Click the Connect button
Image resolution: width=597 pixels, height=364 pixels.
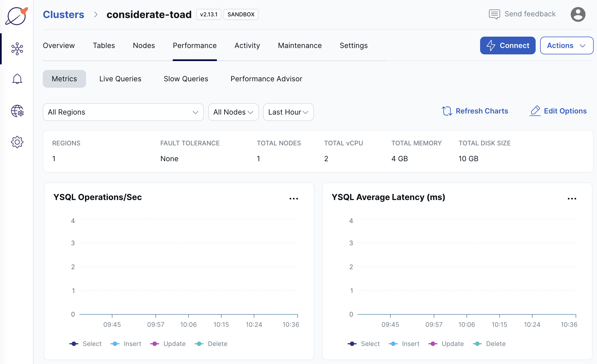(508, 46)
